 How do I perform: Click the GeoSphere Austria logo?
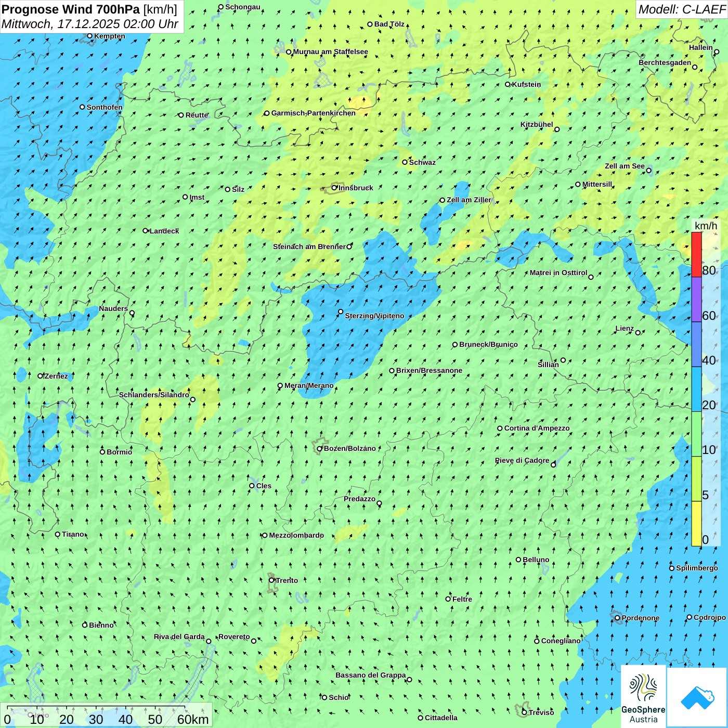643,696
